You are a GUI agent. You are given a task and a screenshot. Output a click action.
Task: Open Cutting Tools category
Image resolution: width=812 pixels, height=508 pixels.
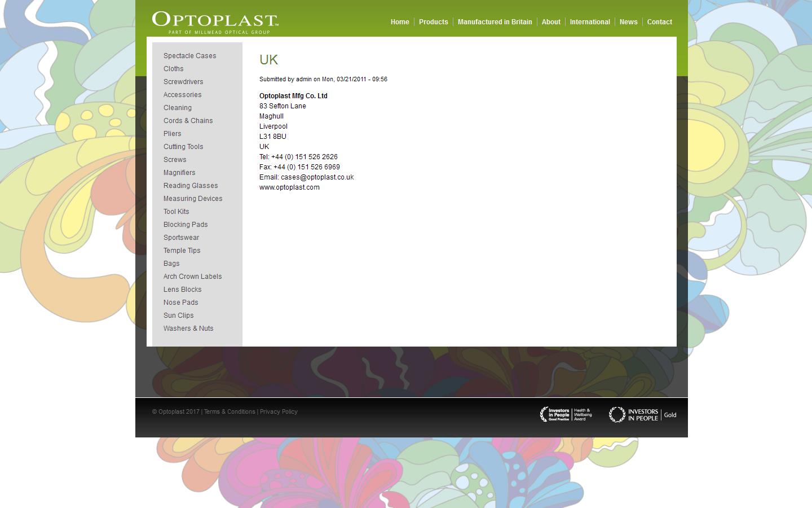point(183,147)
